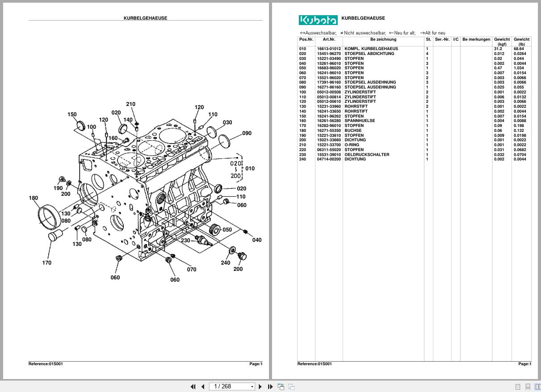Screen dimensions: 541x392
Task: Click the Art.Nr. column header
Action: pos(329,39)
